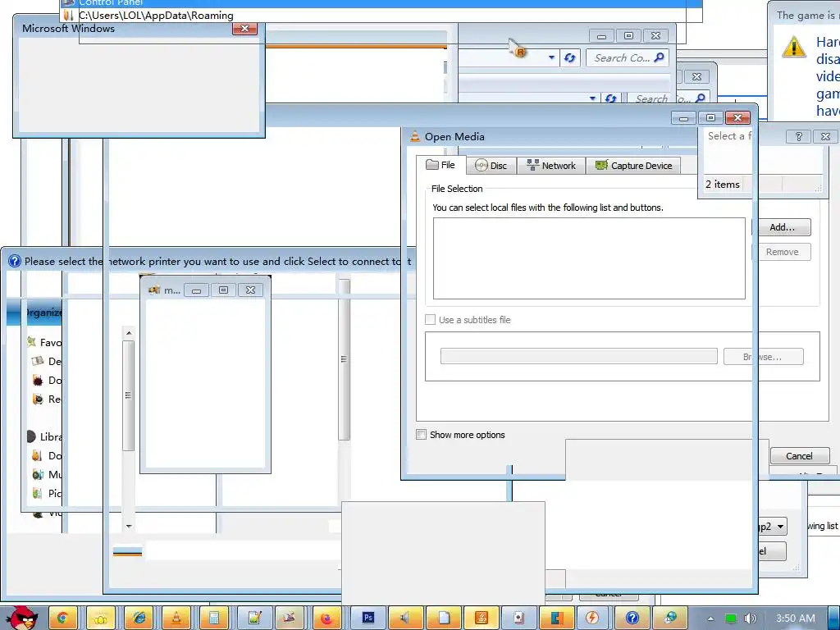Click scrollbar thumb right of 'm...' window
Screen dimensions: 840x630
(344, 359)
